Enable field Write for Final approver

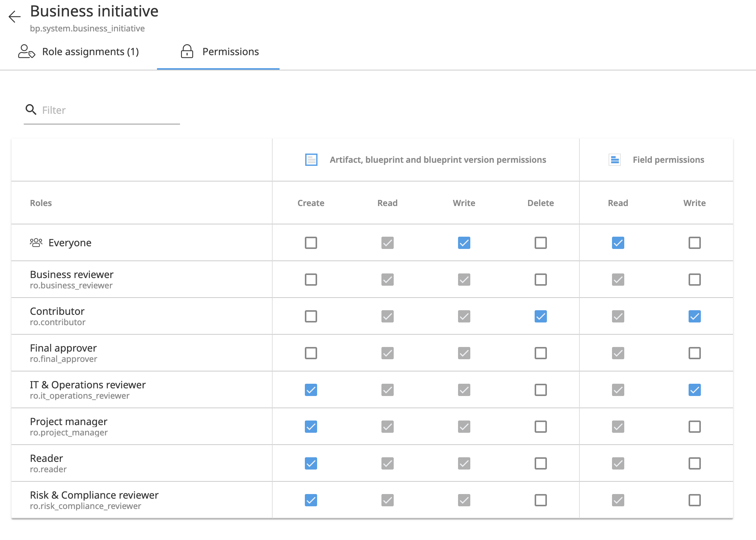695,353
